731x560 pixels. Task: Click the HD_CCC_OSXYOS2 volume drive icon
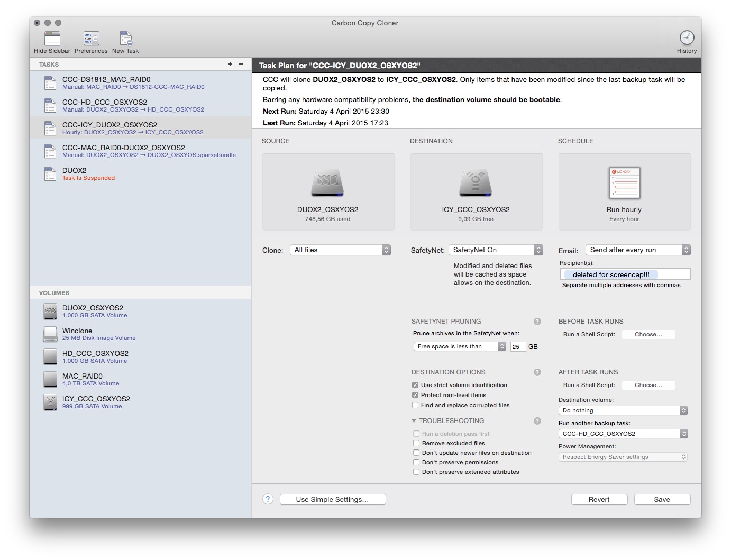tap(50, 356)
